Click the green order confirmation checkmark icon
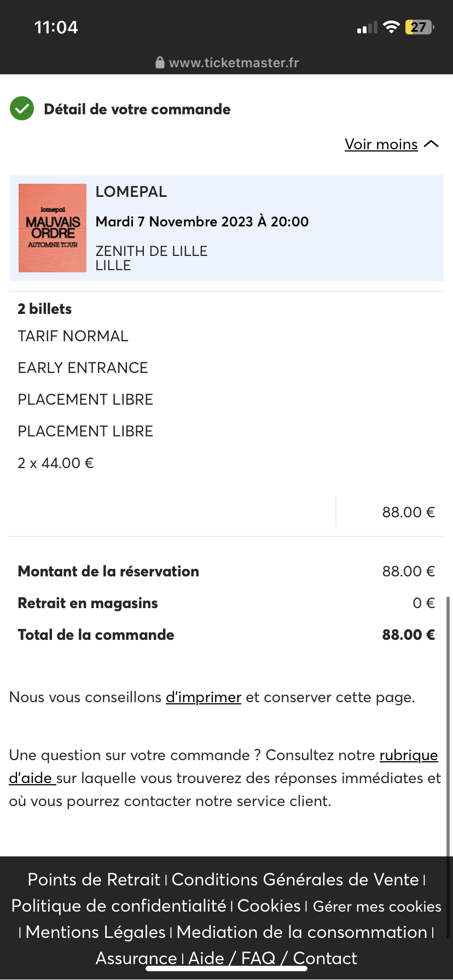This screenshot has height=980, width=453. coord(22,109)
